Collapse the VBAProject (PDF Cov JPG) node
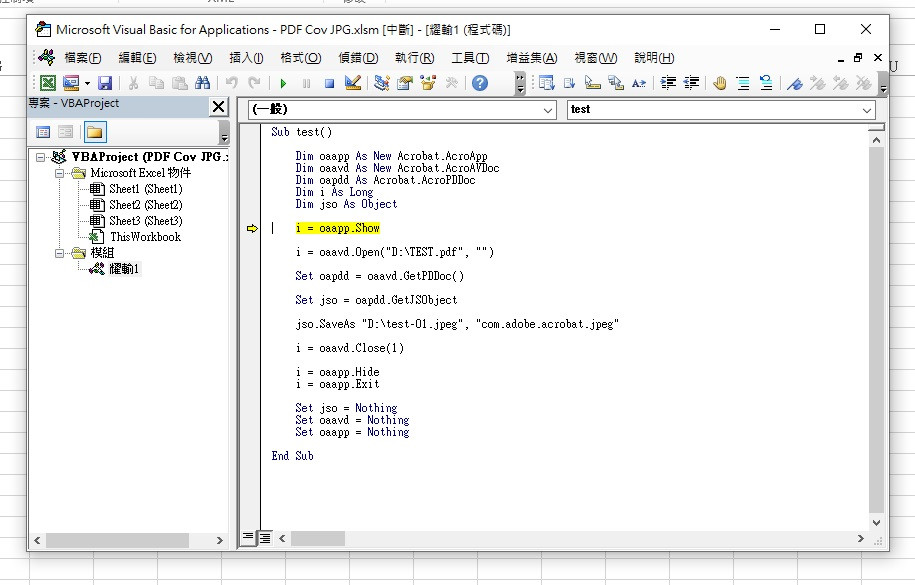 pos(40,157)
